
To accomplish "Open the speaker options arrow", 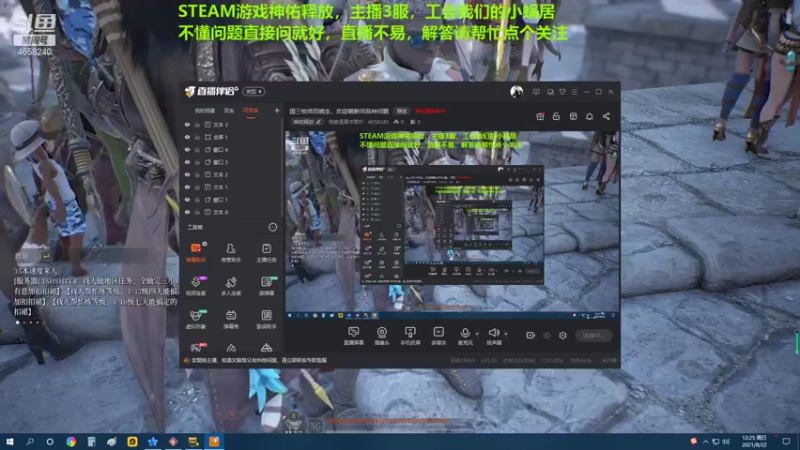I will pyautogui.click(x=506, y=334).
